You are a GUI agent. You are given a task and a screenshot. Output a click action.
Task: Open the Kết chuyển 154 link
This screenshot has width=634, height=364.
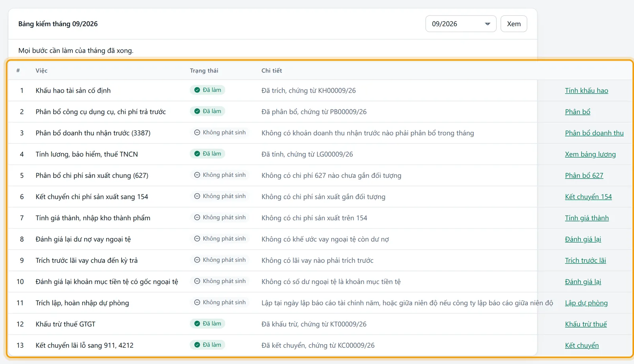(588, 197)
